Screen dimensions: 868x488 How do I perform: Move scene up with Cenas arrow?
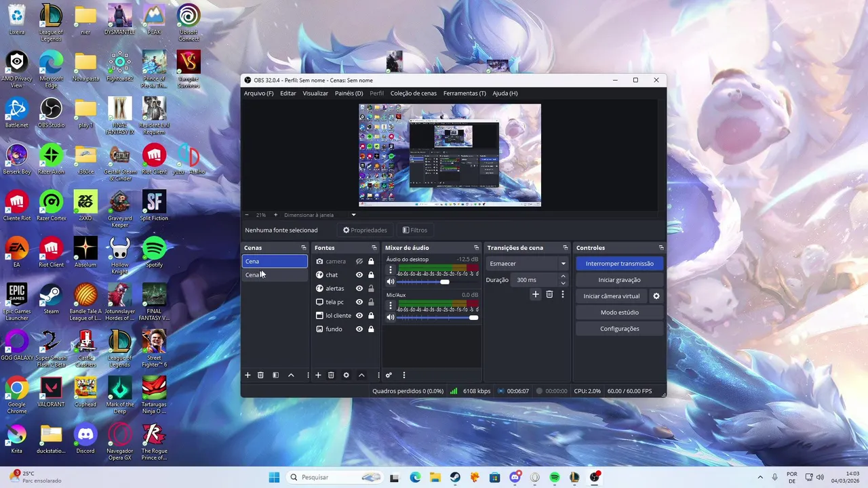click(x=291, y=375)
